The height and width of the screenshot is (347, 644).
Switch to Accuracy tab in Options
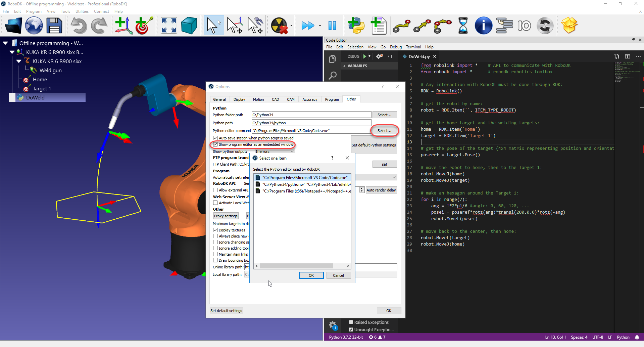310,99
